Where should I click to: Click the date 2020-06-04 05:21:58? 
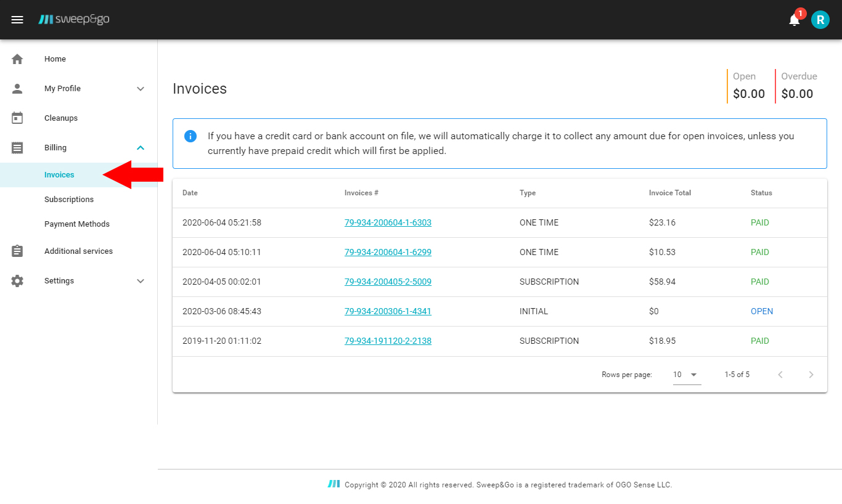pyautogui.click(x=222, y=222)
